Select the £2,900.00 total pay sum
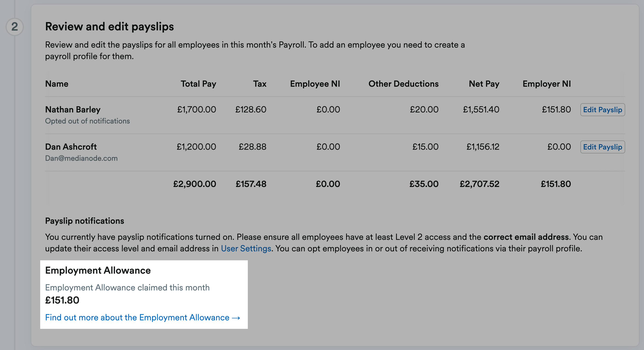The image size is (644, 350). (195, 184)
